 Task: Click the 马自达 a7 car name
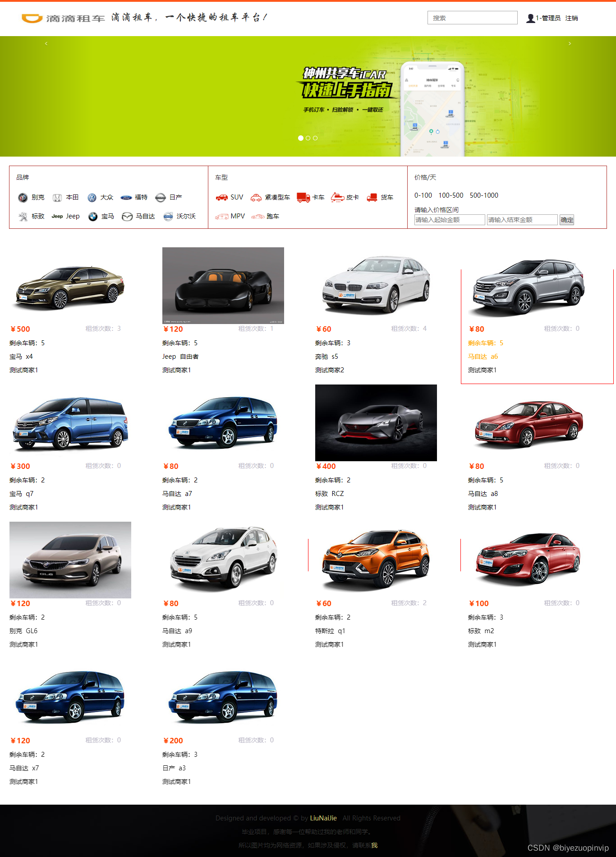177,494
